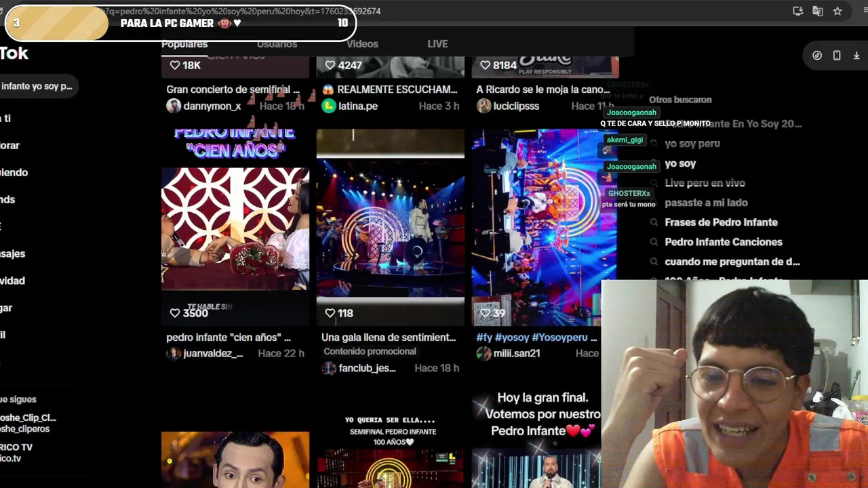Click the download desktop app arrow icon
The image size is (868, 488).
pos(856,56)
